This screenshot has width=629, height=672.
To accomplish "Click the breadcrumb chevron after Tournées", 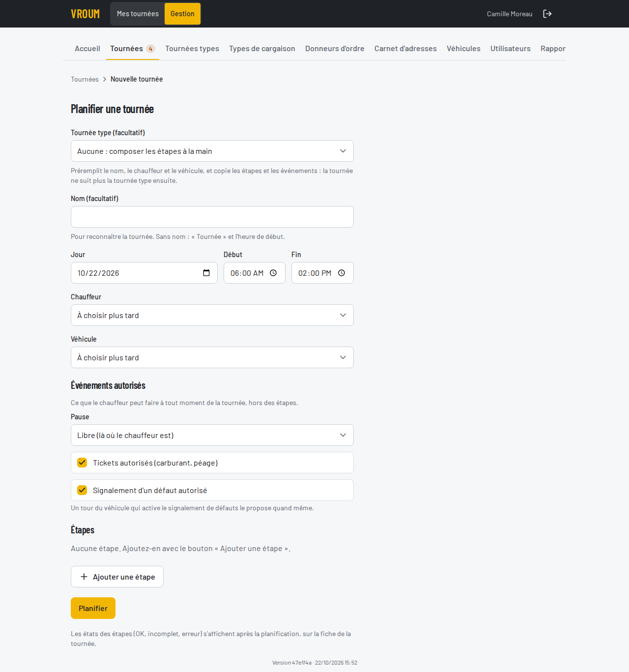I will click(x=105, y=79).
